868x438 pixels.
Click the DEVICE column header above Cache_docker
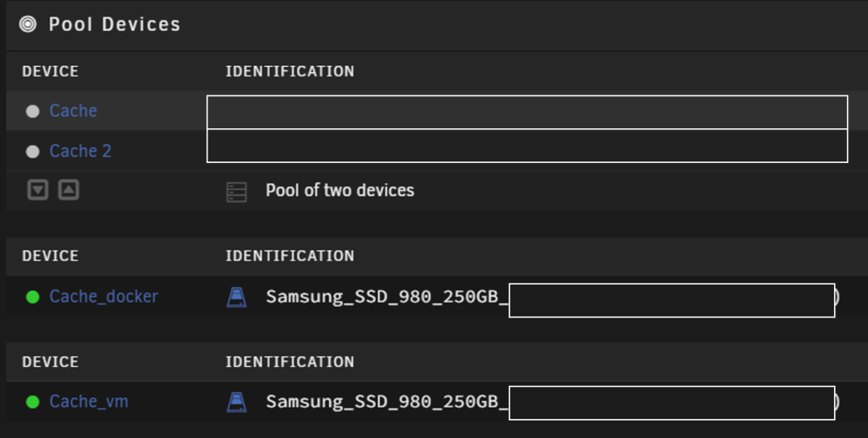50,256
